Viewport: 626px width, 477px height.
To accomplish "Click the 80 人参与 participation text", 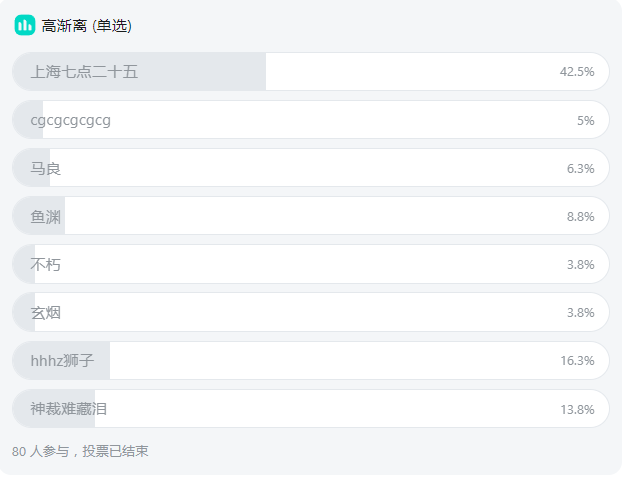I will 40,451.
